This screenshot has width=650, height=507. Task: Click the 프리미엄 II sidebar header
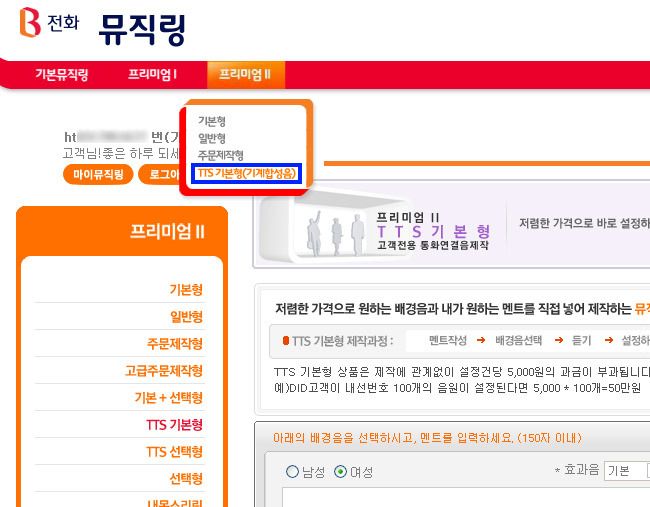click(167, 231)
